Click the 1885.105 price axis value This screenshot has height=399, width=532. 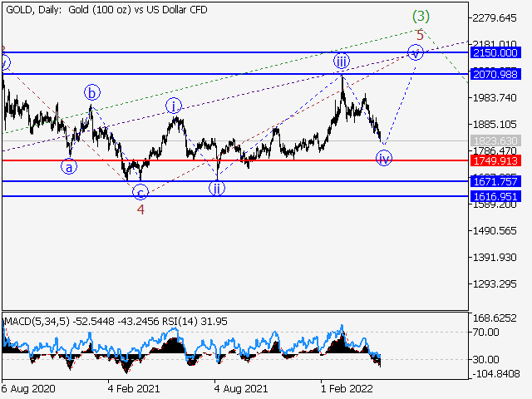click(495, 125)
